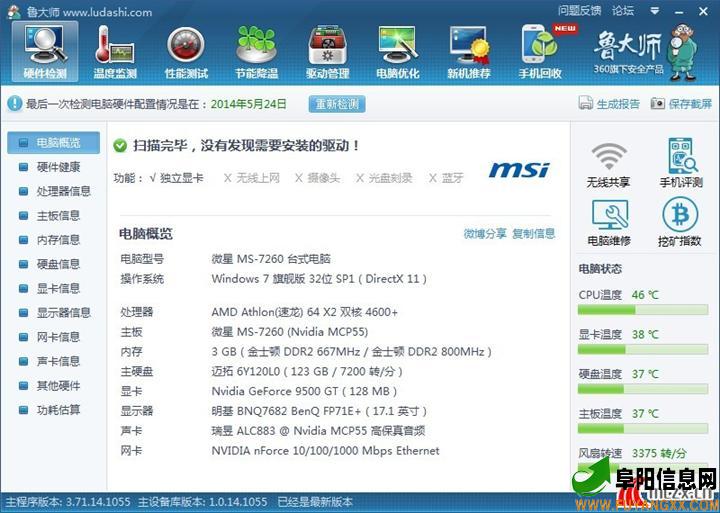This screenshot has height=513, width=720.
Task: Open the 节能降温 energy saving section
Action: pos(257,52)
